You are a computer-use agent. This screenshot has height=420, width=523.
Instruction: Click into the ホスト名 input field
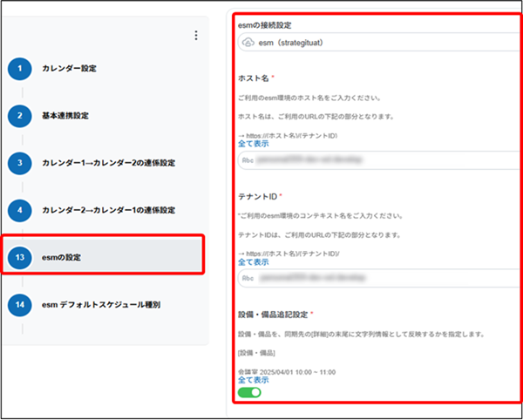pos(384,160)
